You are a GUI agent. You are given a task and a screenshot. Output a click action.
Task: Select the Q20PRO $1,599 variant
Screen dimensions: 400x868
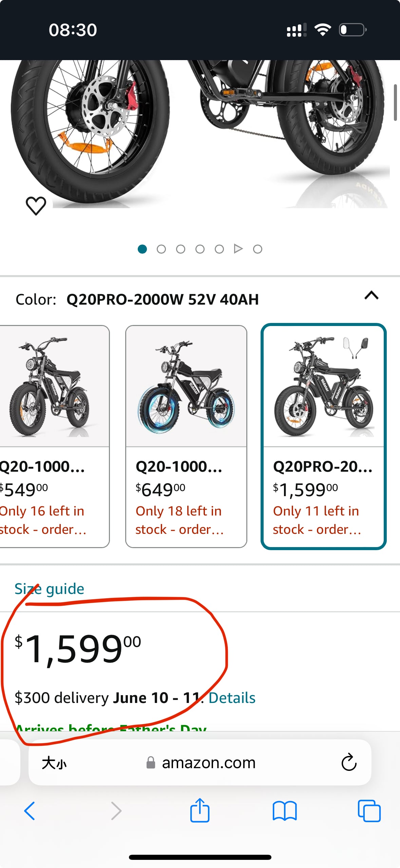(x=323, y=436)
